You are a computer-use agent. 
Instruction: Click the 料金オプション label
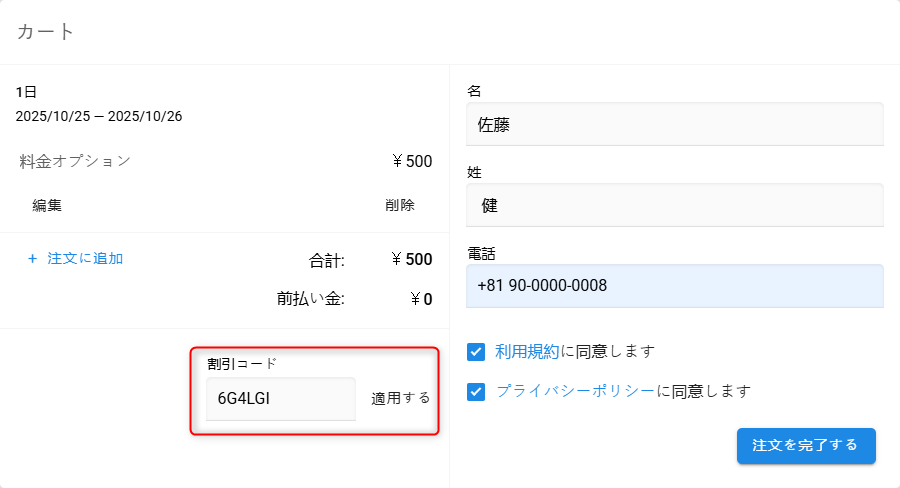click(75, 161)
